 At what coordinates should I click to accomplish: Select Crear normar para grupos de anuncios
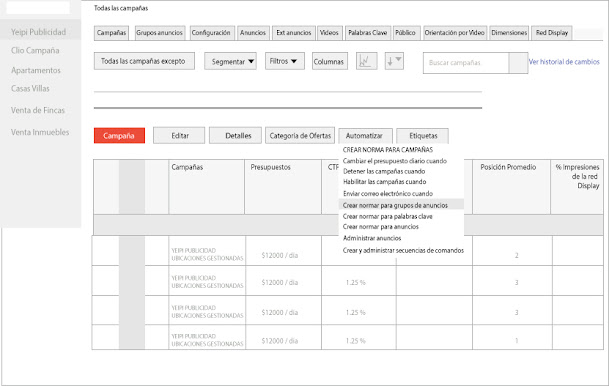(401, 205)
